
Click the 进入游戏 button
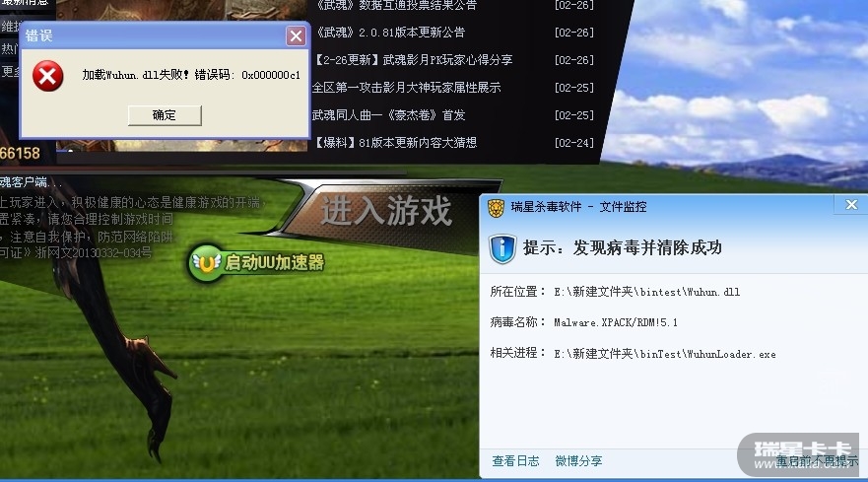386,211
